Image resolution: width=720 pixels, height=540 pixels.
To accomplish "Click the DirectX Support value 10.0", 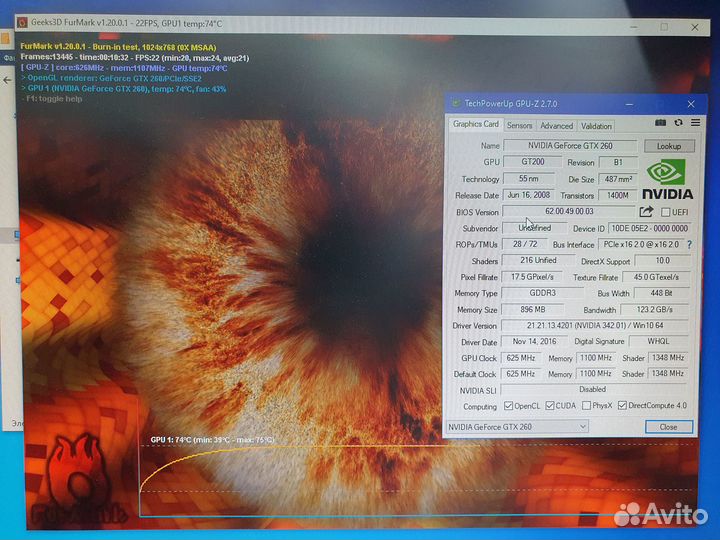I will tap(662, 261).
